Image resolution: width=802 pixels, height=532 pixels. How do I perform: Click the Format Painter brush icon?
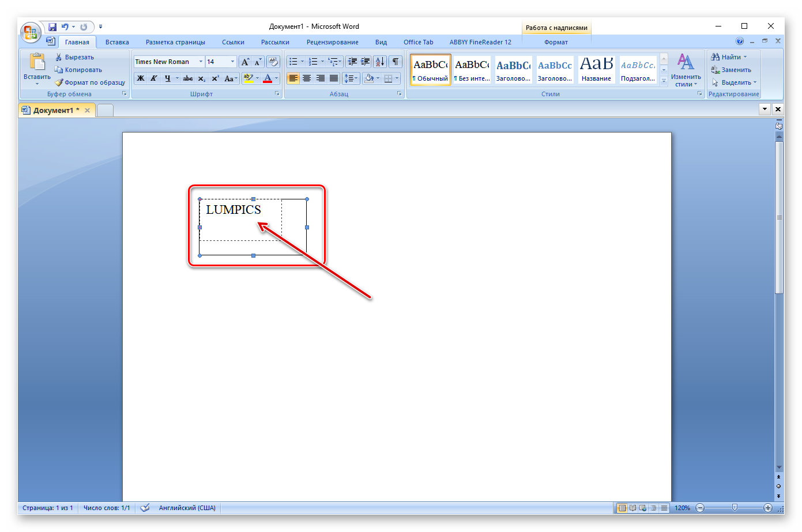click(59, 82)
